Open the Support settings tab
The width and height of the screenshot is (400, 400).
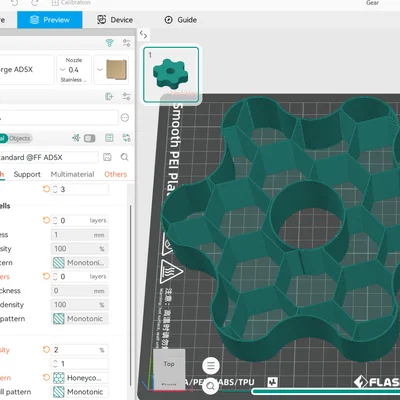tap(27, 174)
